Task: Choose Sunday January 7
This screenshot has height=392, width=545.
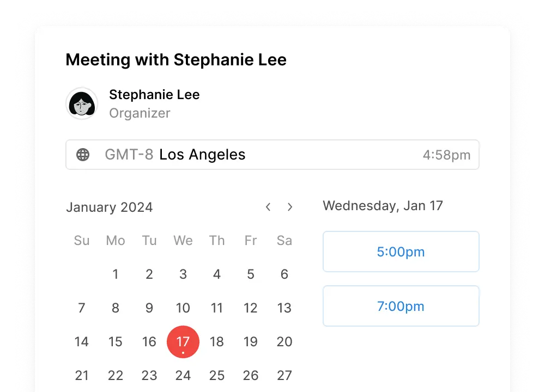Action: [82, 308]
